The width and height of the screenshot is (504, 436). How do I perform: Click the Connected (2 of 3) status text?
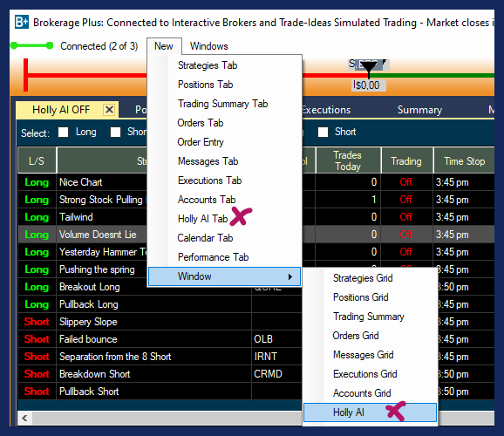(99, 46)
